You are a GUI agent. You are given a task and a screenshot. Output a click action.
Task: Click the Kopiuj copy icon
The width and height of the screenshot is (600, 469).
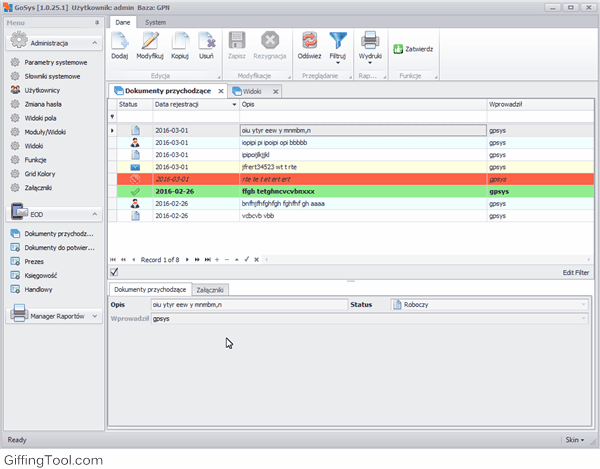[180, 44]
